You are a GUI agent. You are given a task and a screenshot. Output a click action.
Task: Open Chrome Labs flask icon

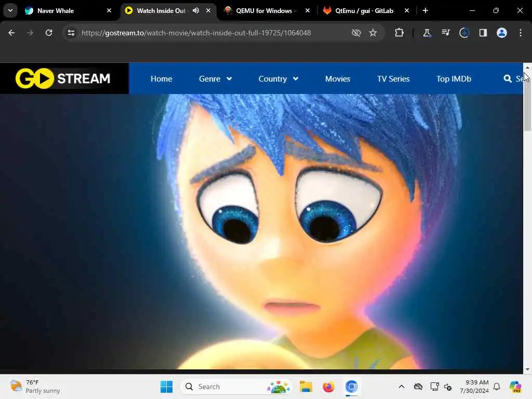point(427,33)
